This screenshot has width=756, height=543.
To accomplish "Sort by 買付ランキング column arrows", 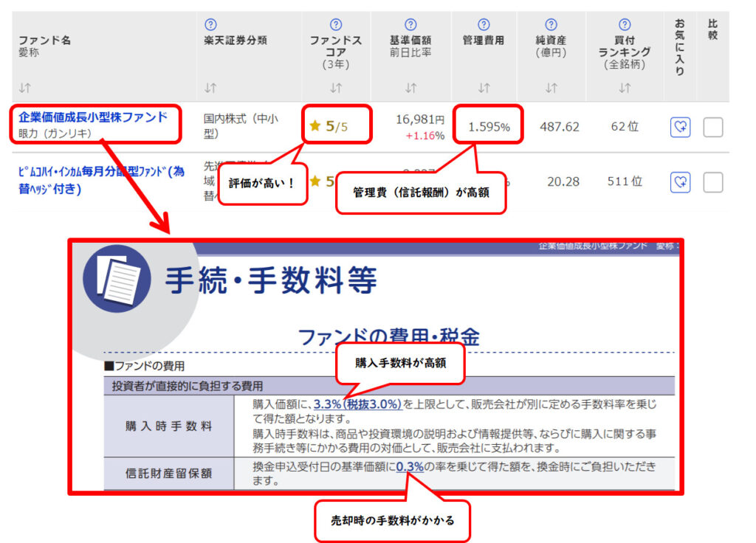I will click(625, 89).
